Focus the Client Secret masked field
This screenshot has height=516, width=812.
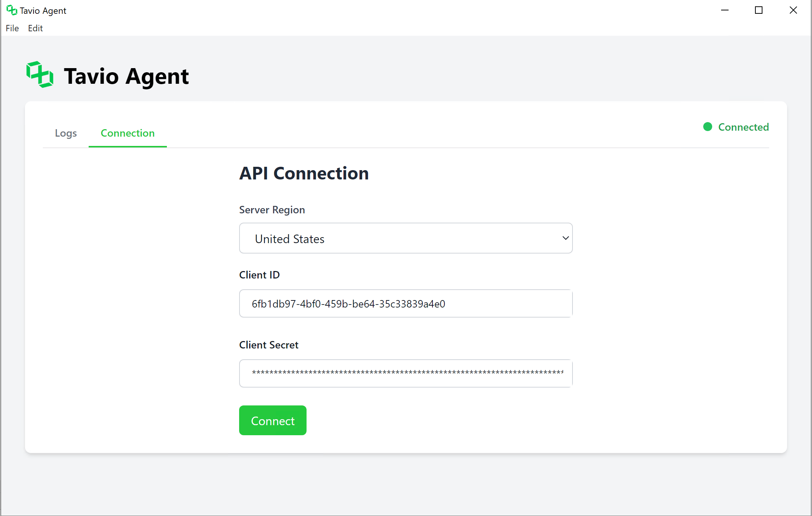coord(405,373)
